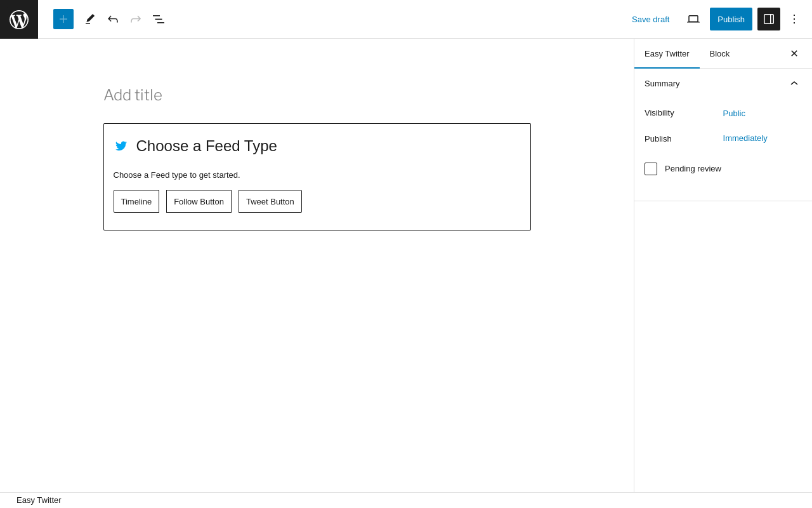This screenshot has width=812, height=508.
Task: Close the settings sidebar
Action: pos(794,53)
